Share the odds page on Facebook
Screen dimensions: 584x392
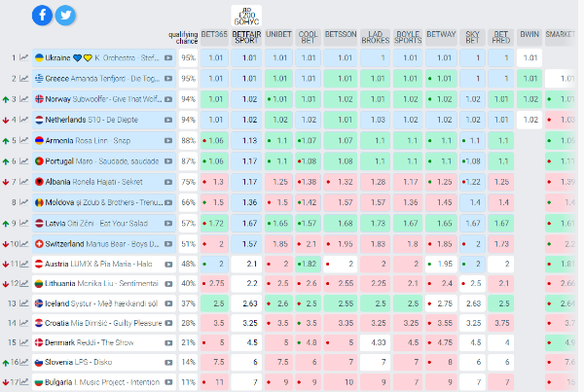[x=43, y=15]
